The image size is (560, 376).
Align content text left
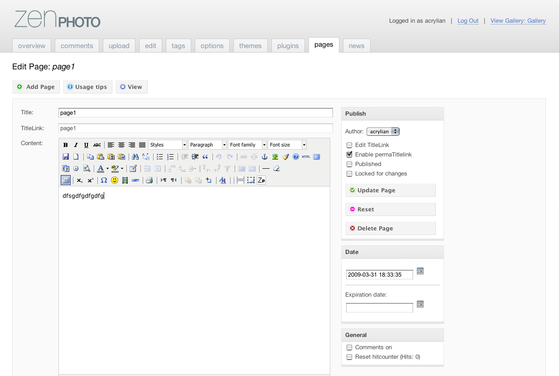(x=111, y=145)
